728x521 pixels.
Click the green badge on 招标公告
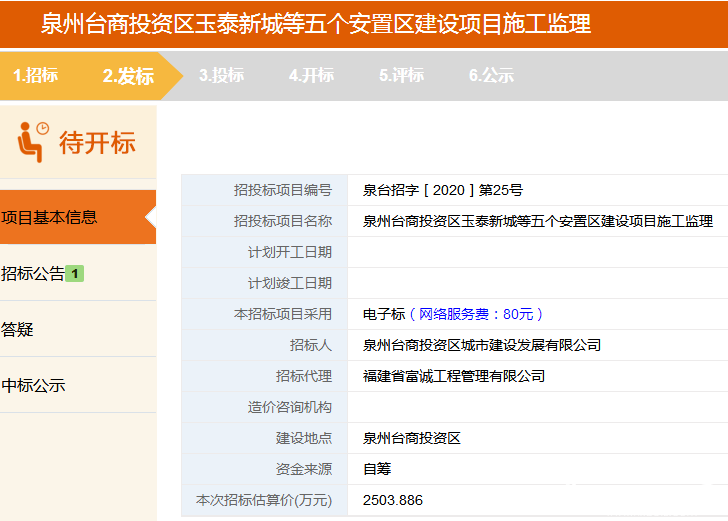point(74,274)
